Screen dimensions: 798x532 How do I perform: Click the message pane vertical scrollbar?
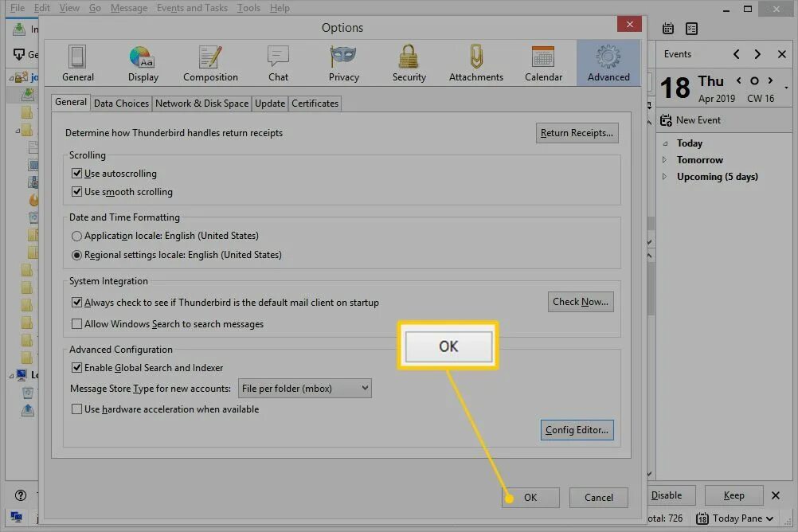pos(651,288)
